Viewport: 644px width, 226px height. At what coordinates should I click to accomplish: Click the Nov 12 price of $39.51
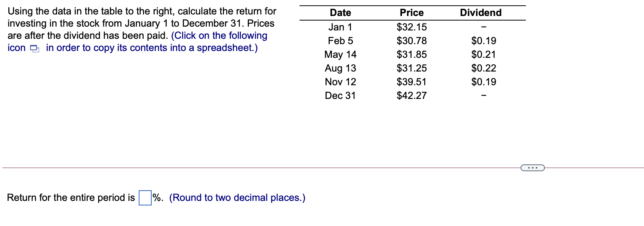click(412, 82)
